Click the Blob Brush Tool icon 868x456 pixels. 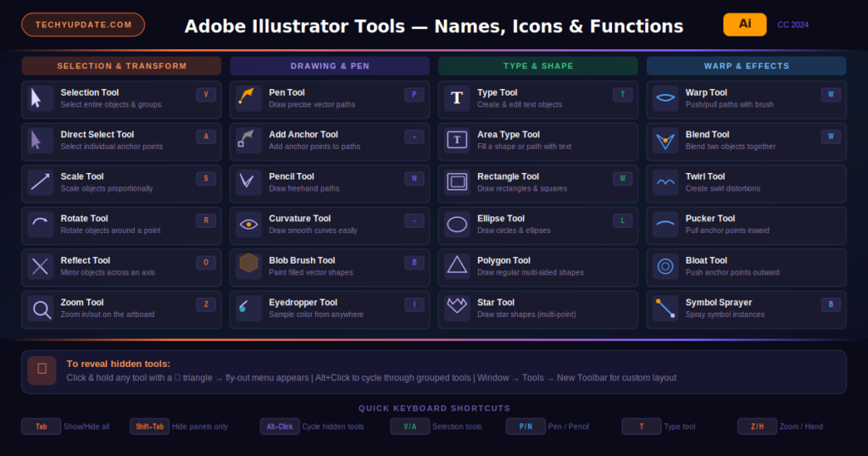pyautogui.click(x=248, y=267)
